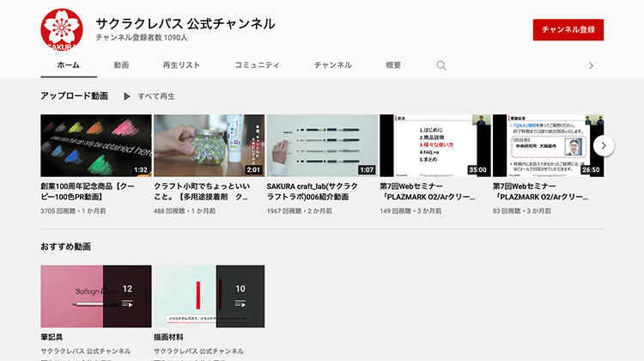Select the ホーム tab
This screenshot has width=644, height=361.
click(68, 65)
